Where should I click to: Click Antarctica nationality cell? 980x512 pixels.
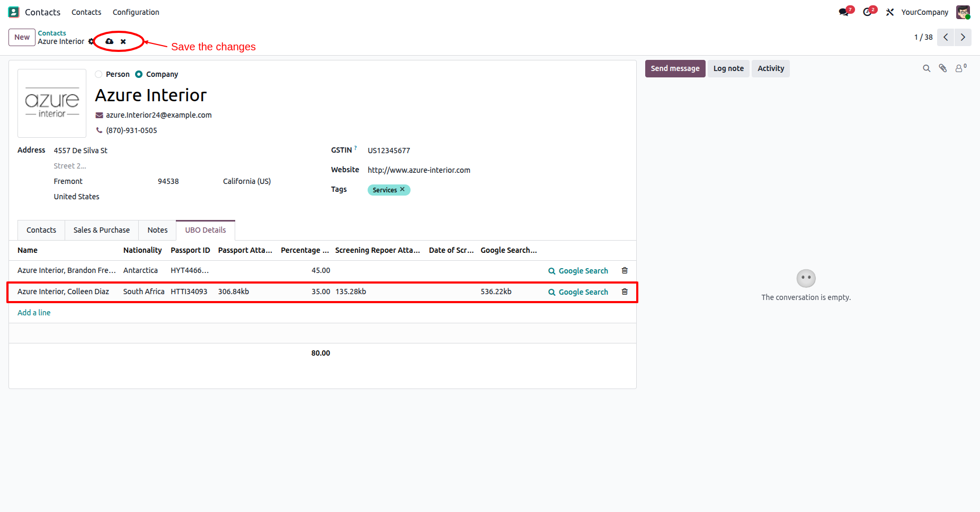(x=140, y=270)
